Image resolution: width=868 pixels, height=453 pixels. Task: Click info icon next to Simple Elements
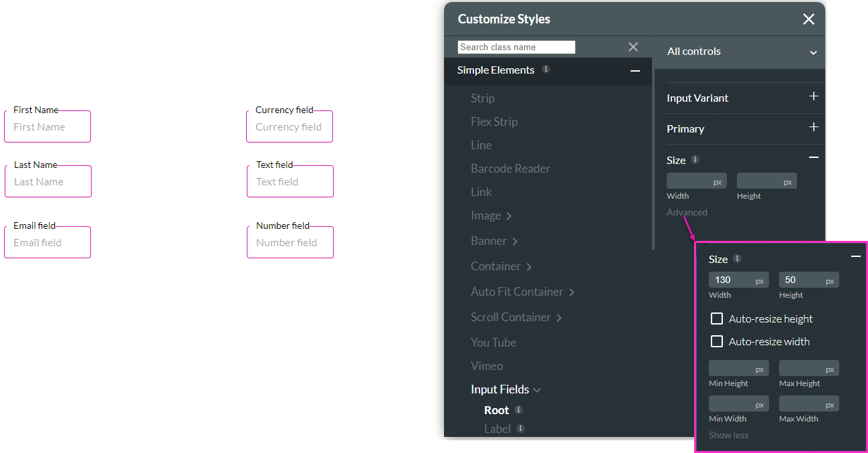546,69
